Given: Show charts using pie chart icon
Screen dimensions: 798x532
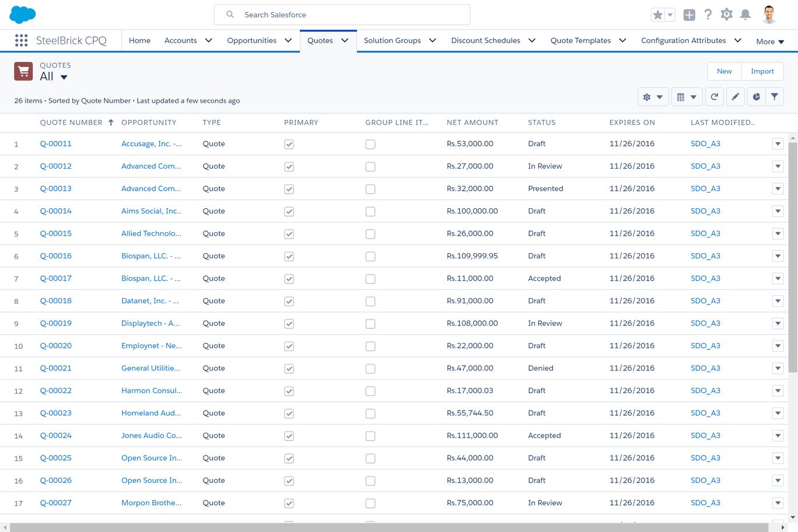Looking at the screenshot, I should pos(756,97).
